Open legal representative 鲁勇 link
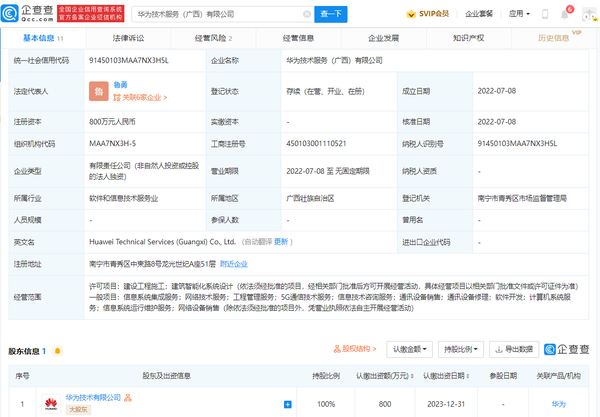 120,85
